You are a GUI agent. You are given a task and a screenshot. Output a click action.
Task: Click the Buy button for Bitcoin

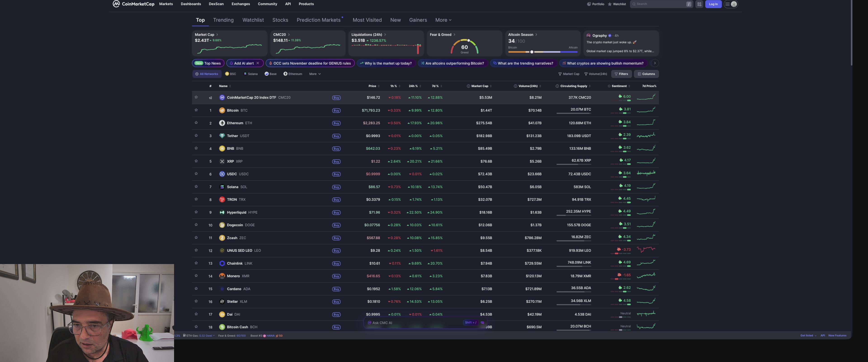(x=336, y=111)
